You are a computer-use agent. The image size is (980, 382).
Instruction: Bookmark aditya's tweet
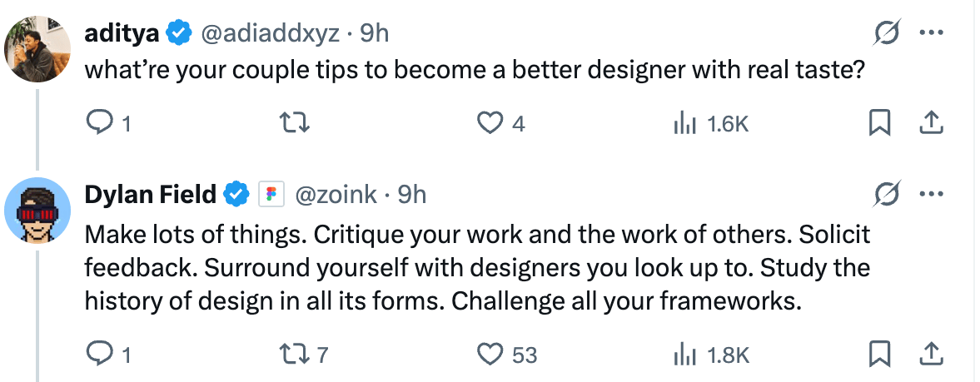tap(879, 124)
